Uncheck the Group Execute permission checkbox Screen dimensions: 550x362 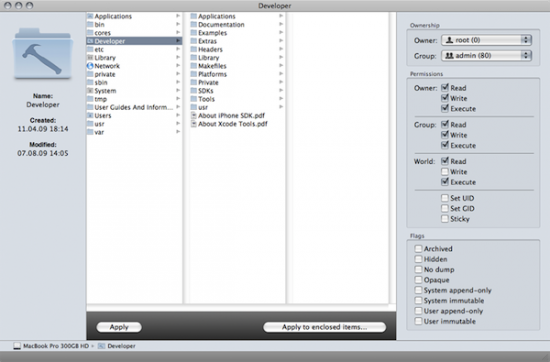445,145
